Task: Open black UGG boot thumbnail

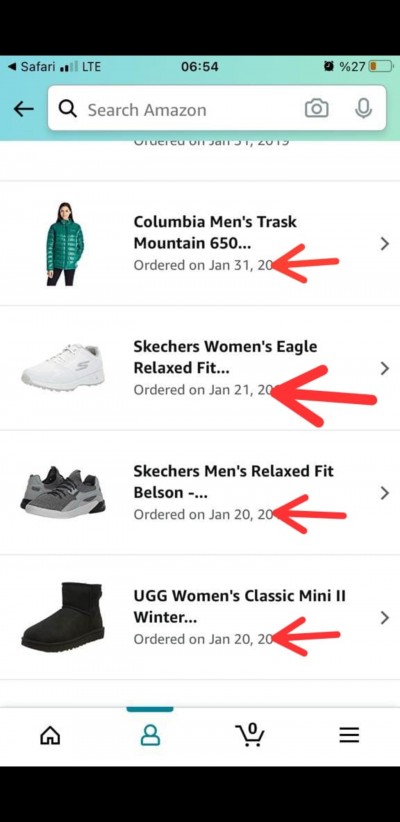Action: 63,618
